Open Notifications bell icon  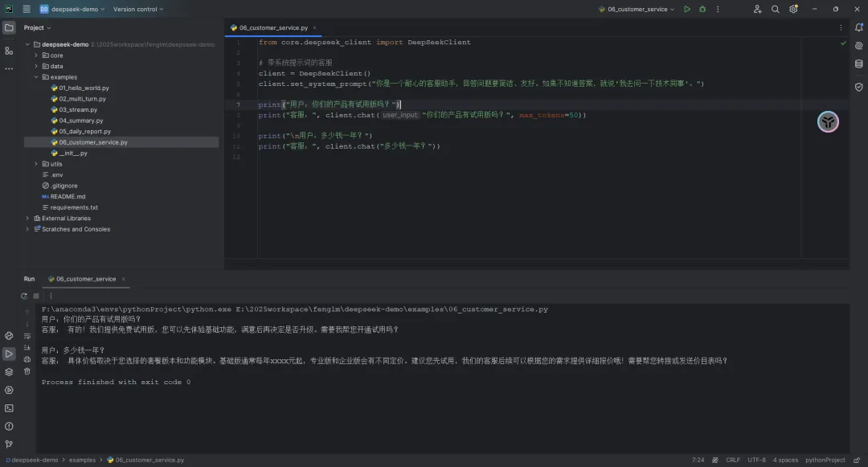click(x=858, y=27)
